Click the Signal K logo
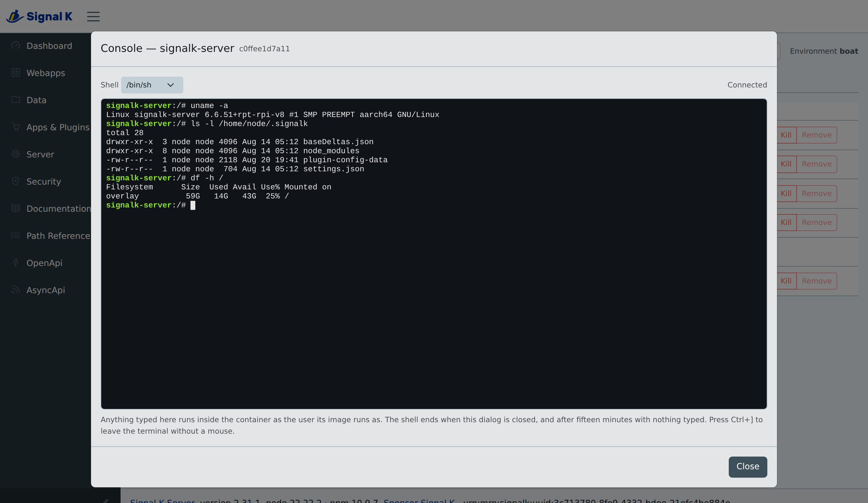The height and width of the screenshot is (503, 868). 39,16
